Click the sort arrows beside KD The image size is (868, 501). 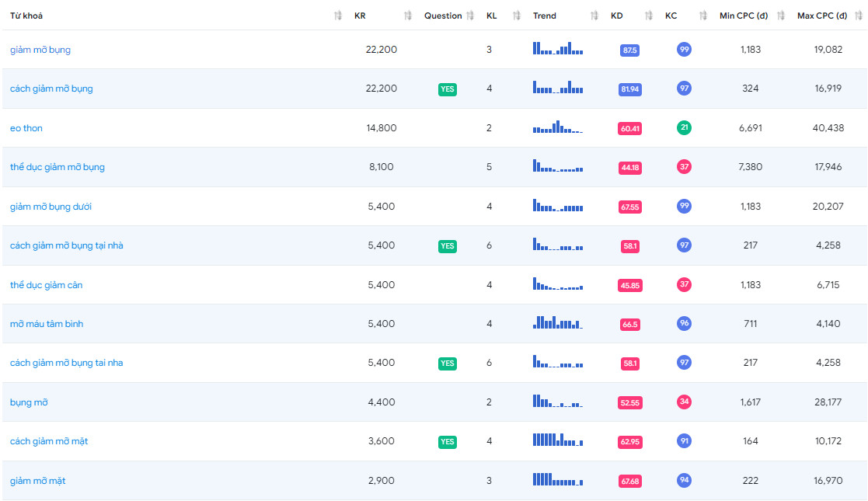coord(649,16)
